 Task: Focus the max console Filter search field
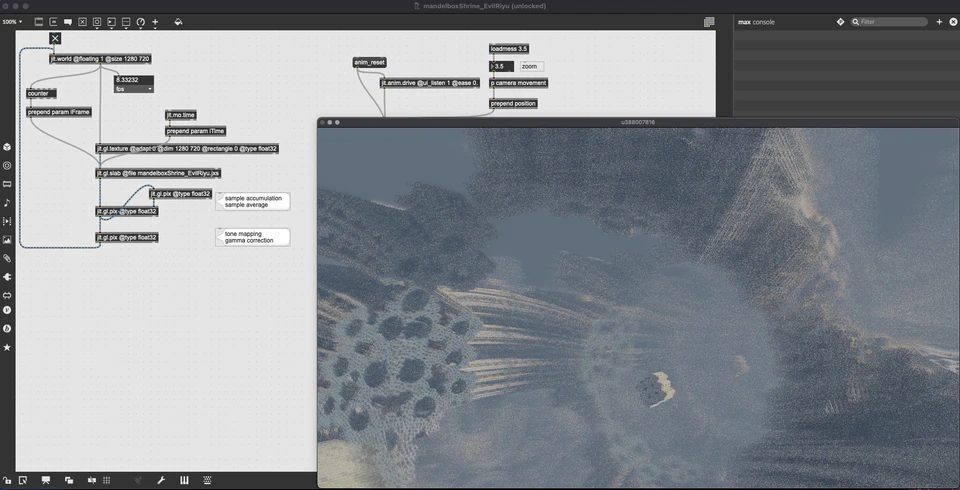point(889,22)
